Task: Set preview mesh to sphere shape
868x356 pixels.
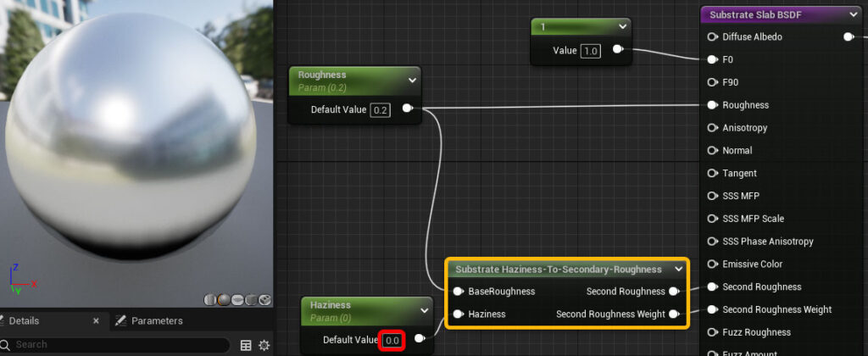Action: 224,300
